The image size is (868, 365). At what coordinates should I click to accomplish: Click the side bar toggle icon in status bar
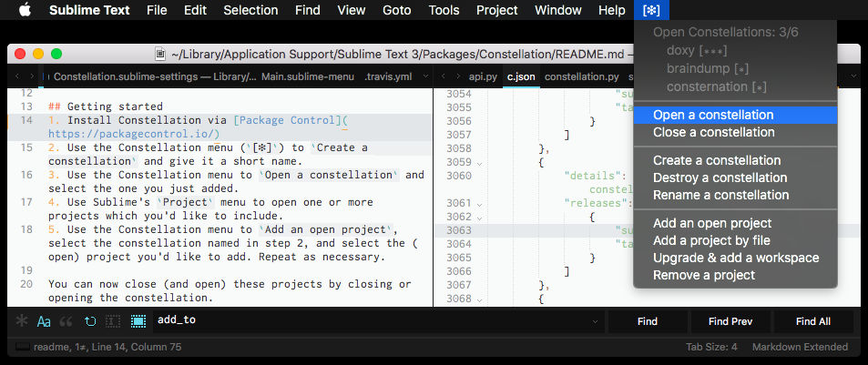22,348
